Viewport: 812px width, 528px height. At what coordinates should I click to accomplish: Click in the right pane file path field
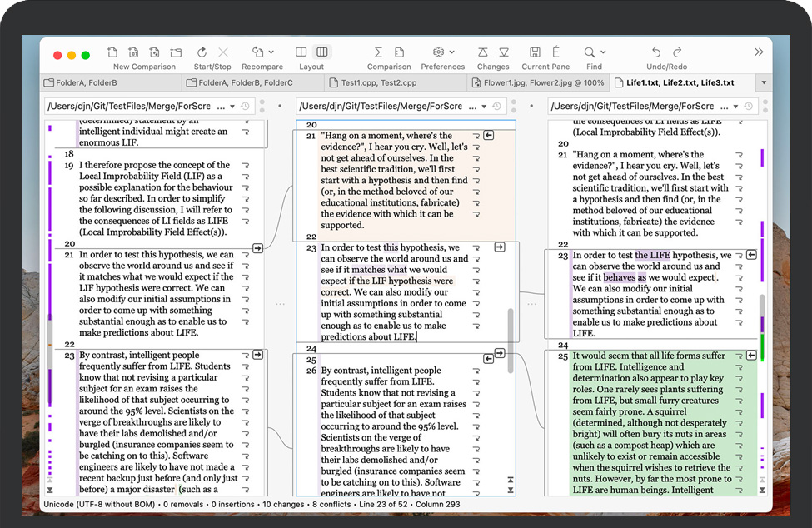point(633,107)
